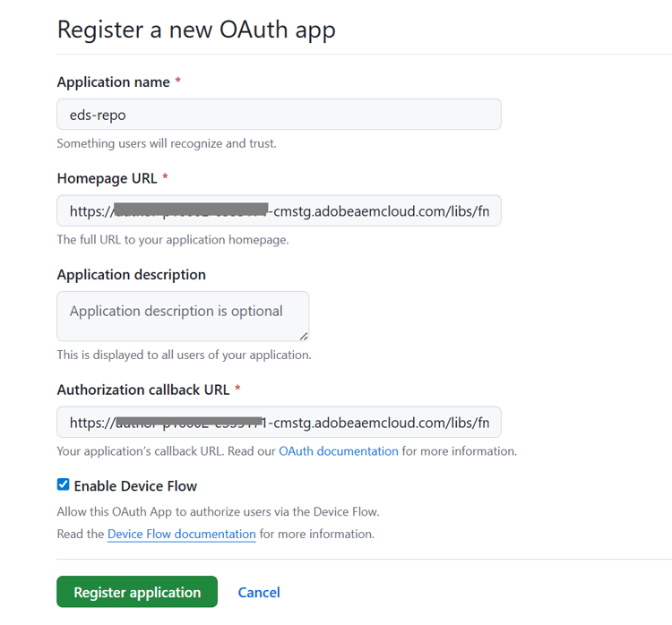Click the 'Something users will recognize' hint text

point(166,143)
